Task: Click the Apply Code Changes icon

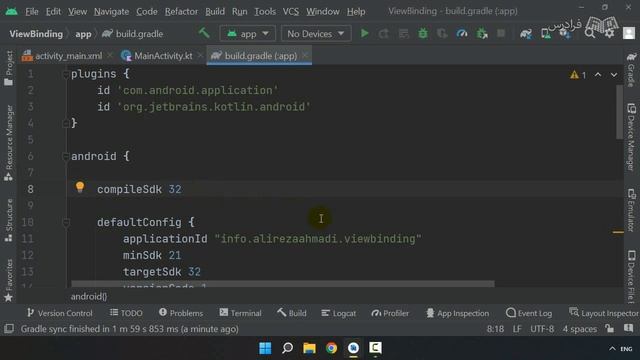Action: pos(403,33)
